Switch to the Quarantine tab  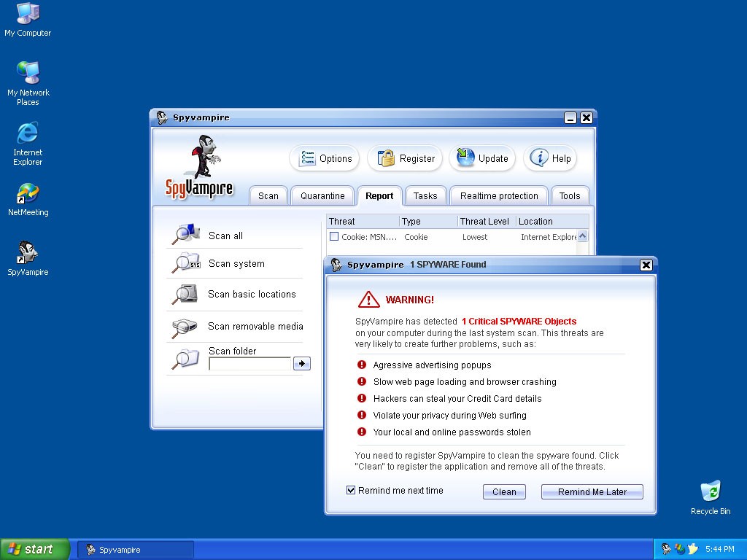coord(322,195)
